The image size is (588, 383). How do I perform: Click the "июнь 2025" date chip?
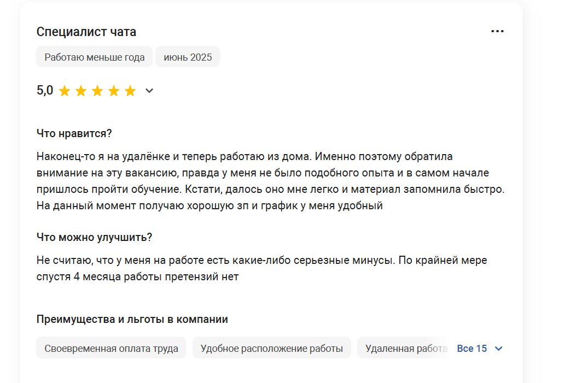tap(188, 57)
